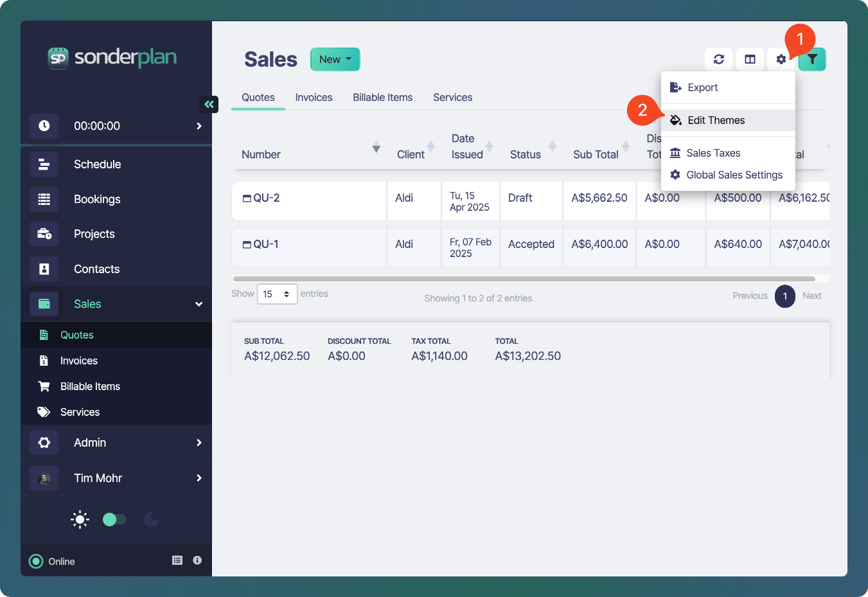The image size is (868, 597).
Task: Click the Quotes document icon
Action: click(44, 335)
